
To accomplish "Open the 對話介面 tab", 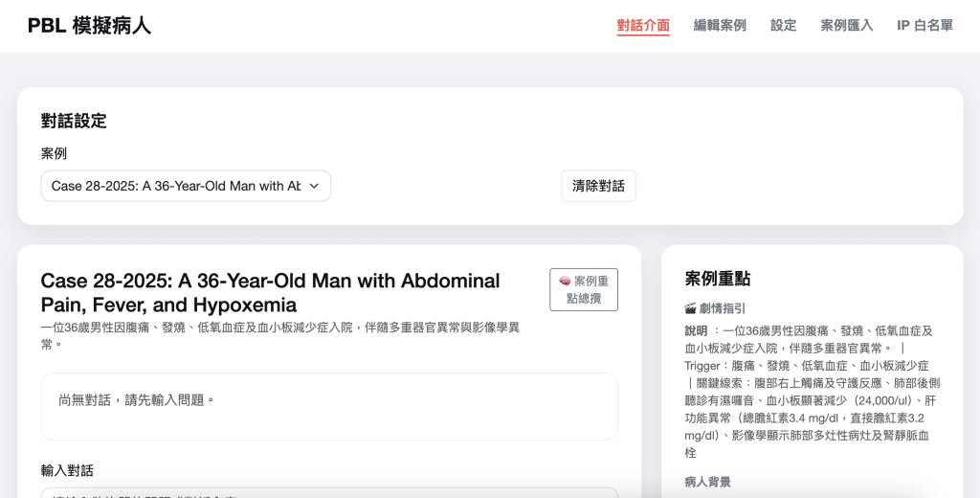I will [643, 26].
